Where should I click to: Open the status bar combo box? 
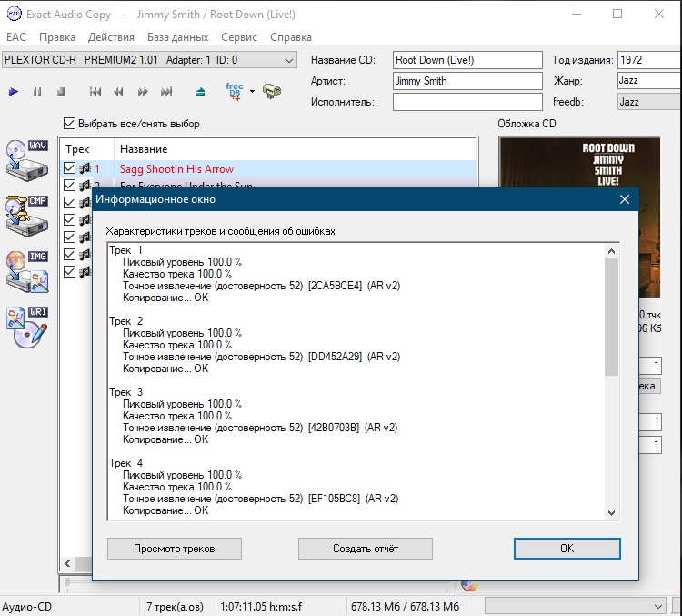[x=577, y=606]
